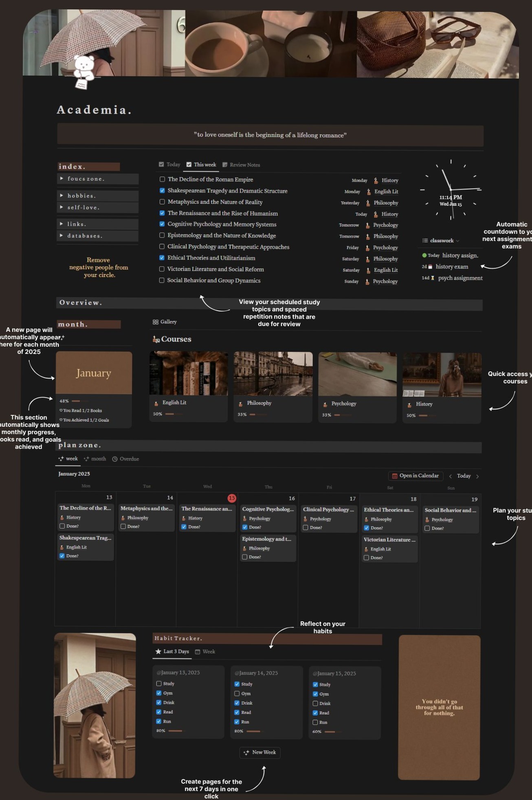The height and width of the screenshot is (800, 532).
Task: Toggle Study checkbox for January 13, 2025
Action: [x=159, y=683]
